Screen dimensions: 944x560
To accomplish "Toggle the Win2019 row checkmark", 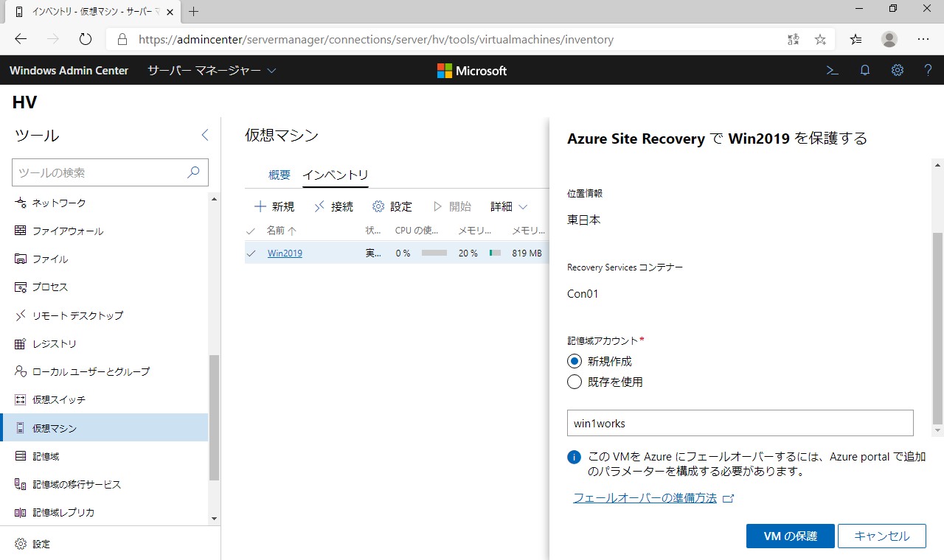I will click(251, 253).
